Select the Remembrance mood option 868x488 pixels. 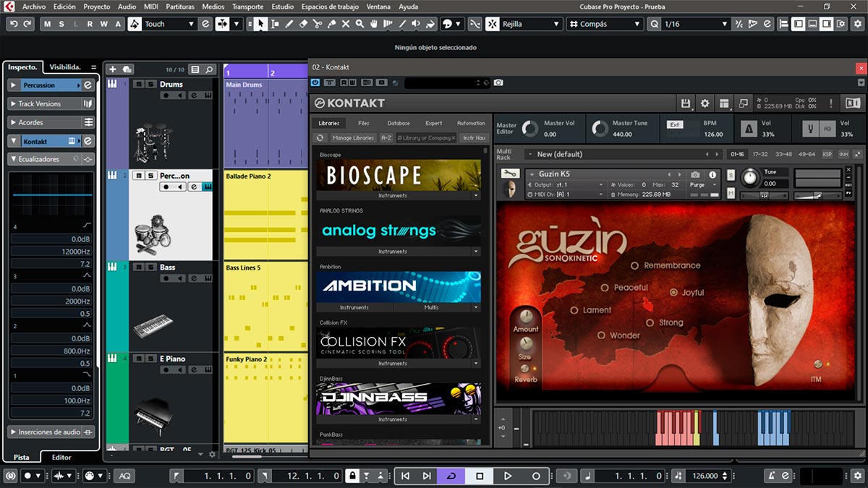pos(635,265)
